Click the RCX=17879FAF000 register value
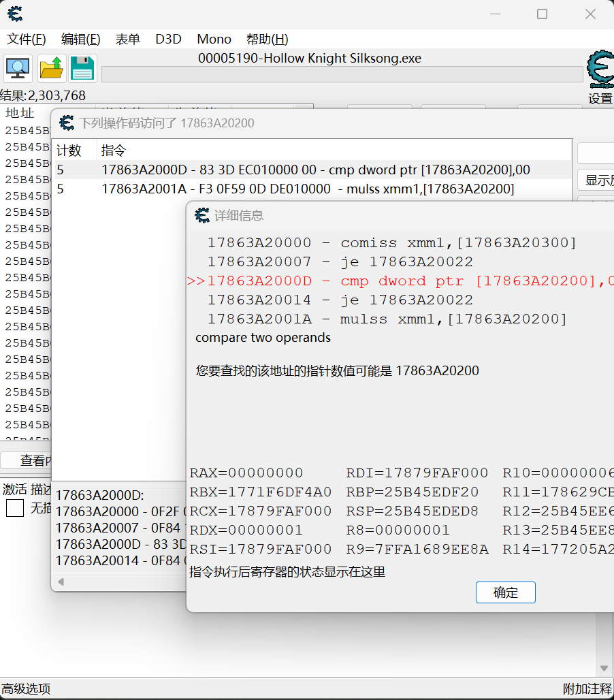 click(261, 511)
